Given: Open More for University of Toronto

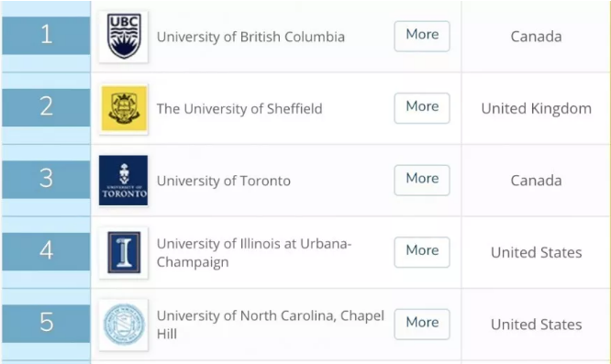Looking at the screenshot, I should coord(422,181).
